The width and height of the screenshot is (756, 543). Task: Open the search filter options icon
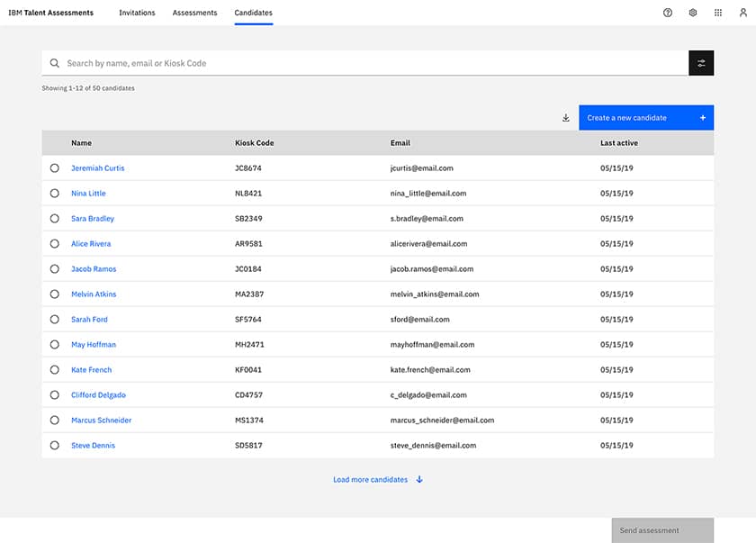click(x=701, y=63)
